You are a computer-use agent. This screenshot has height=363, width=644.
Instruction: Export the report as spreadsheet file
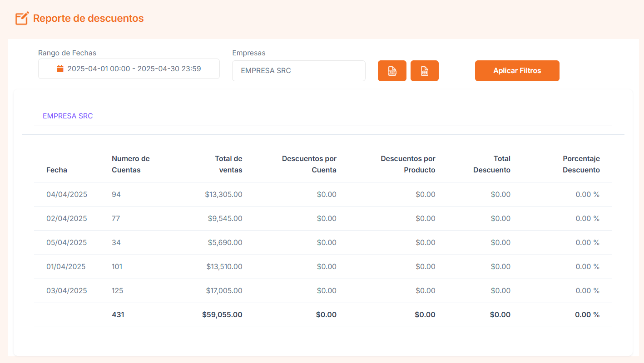pos(425,71)
